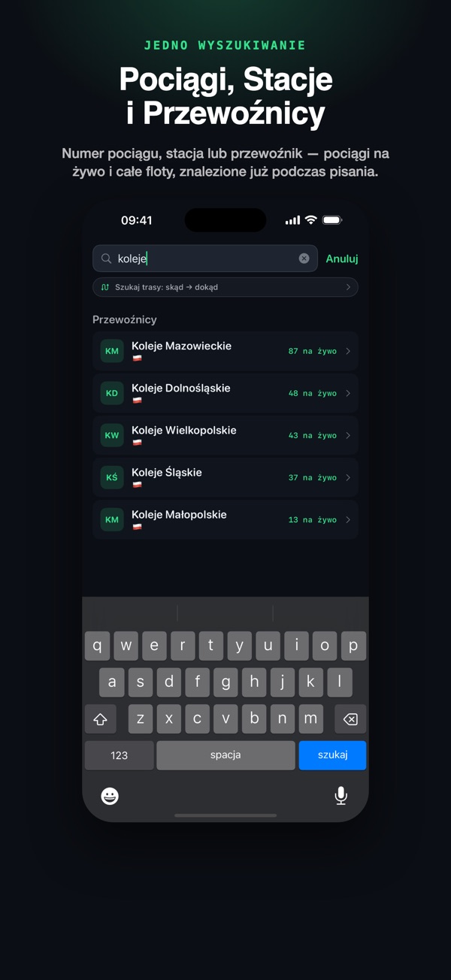Tap the KW carrier badge icon
451x980 pixels.
[x=112, y=435]
